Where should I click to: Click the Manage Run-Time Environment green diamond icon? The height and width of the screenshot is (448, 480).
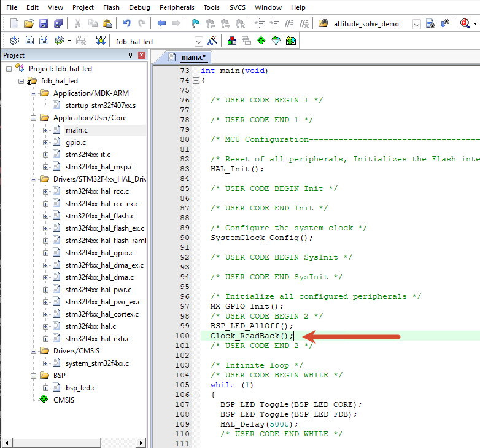click(x=261, y=41)
